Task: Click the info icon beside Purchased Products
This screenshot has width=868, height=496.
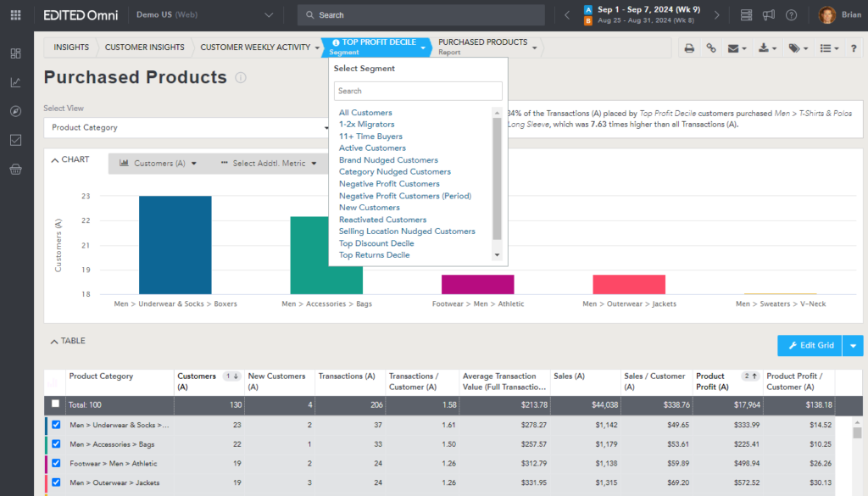Action: [241, 78]
